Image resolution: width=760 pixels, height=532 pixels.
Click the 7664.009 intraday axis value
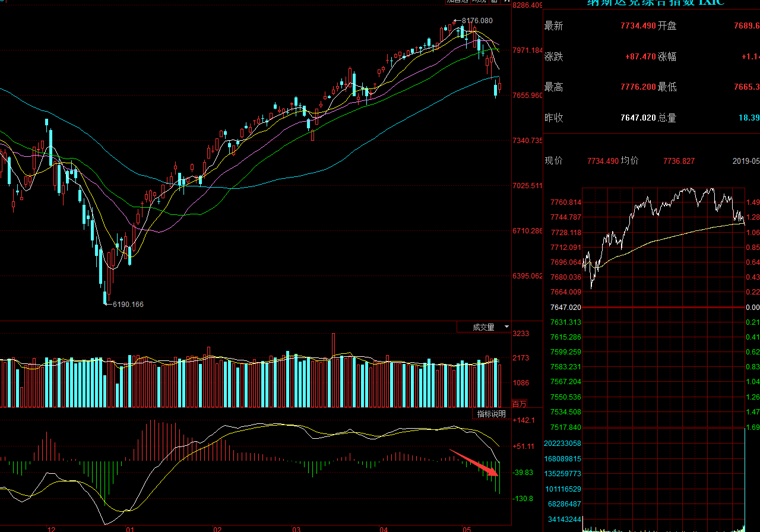coord(566,292)
